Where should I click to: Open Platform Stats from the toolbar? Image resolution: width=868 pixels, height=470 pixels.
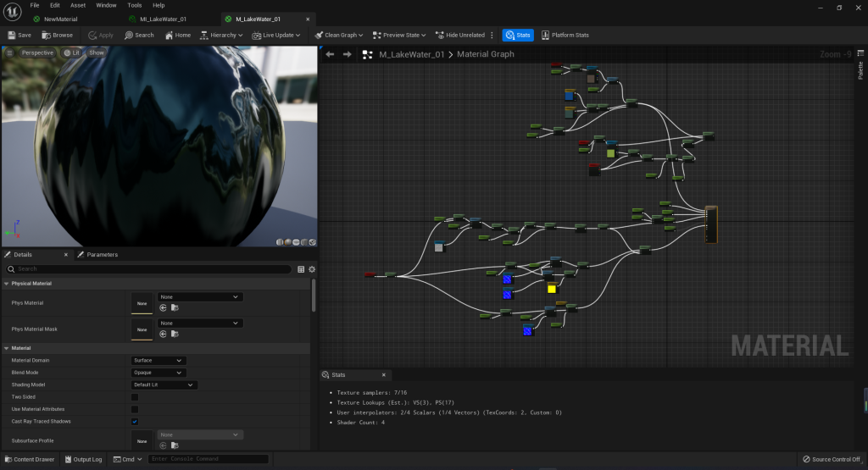coord(564,35)
